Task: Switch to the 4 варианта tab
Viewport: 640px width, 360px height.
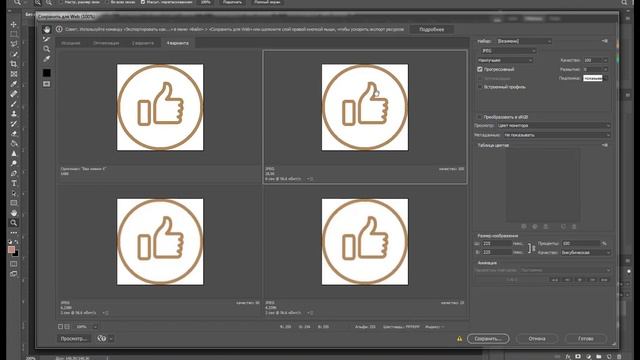Action: [178, 43]
